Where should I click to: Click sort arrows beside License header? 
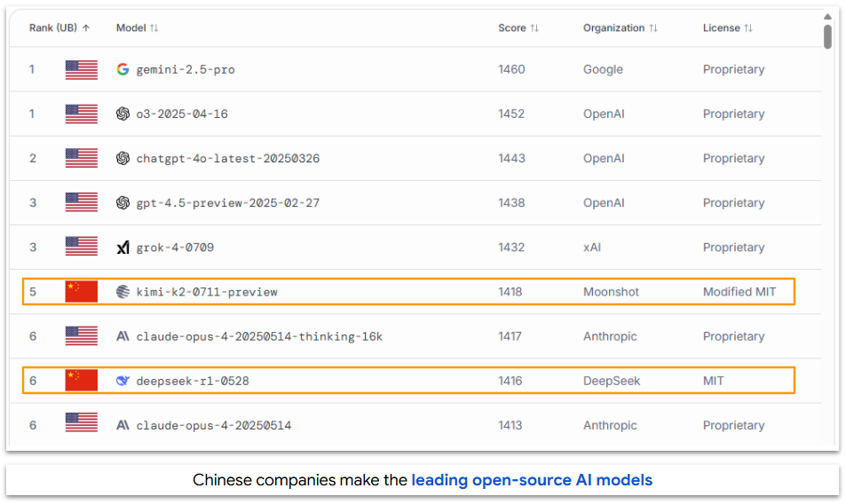coord(748,28)
